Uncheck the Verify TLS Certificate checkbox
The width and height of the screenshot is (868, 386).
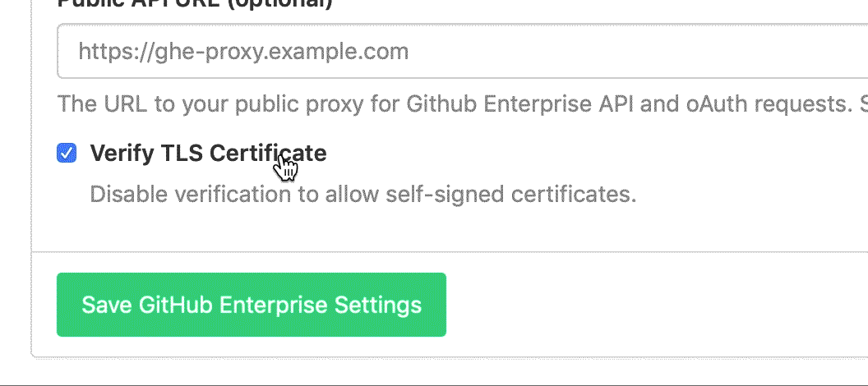pos(67,153)
